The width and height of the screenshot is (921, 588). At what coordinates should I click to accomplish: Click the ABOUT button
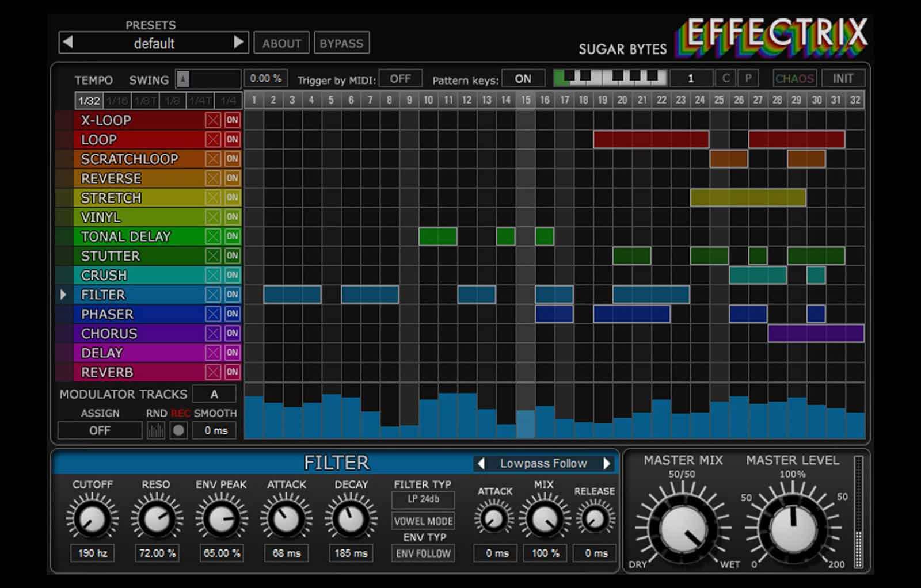coord(281,43)
